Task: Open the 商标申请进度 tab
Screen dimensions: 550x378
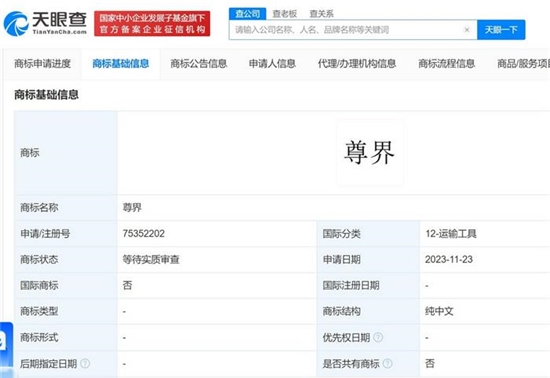Action: tap(42, 64)
